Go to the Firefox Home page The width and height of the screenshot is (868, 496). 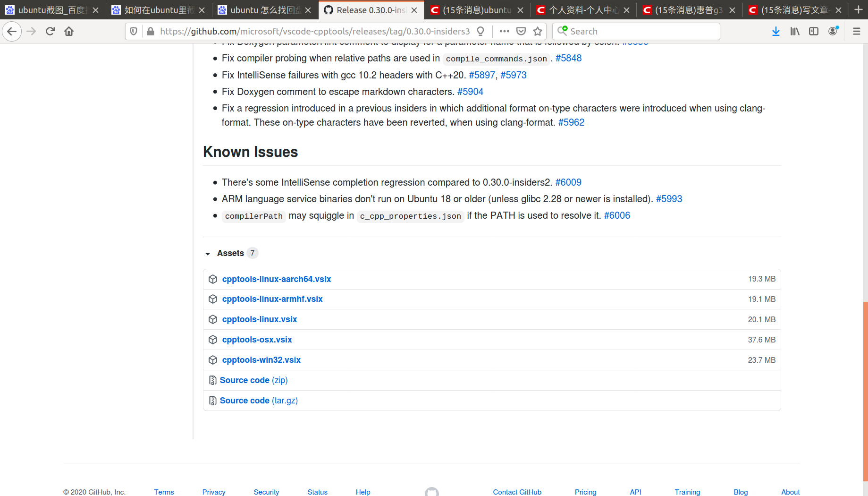click(69, 31)
